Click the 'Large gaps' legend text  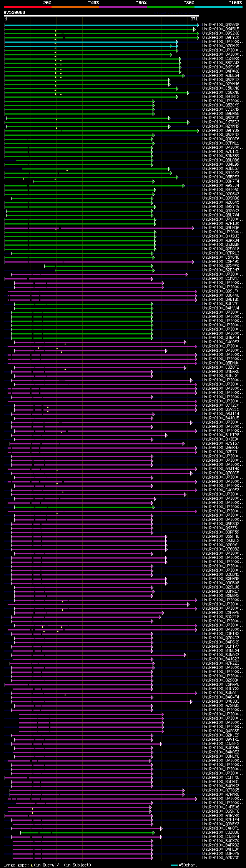click(x=47, y=865)
